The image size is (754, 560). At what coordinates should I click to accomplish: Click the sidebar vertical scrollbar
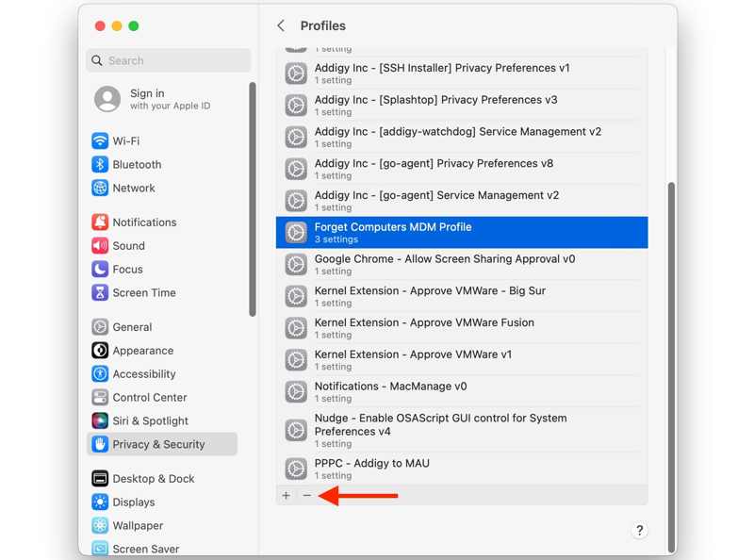click(x=253, y=199)
